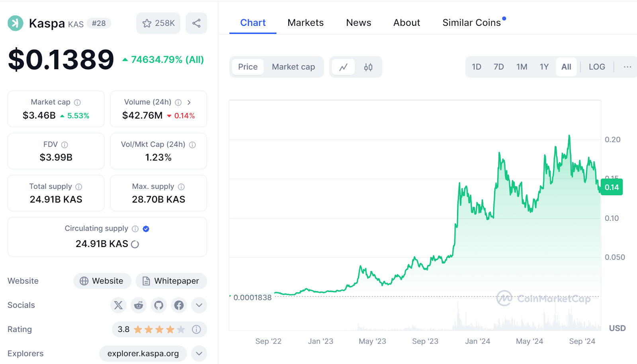Screen dimensions: 637x364
Task: Switch chart to candlestick view
Action: pos(368,67)
